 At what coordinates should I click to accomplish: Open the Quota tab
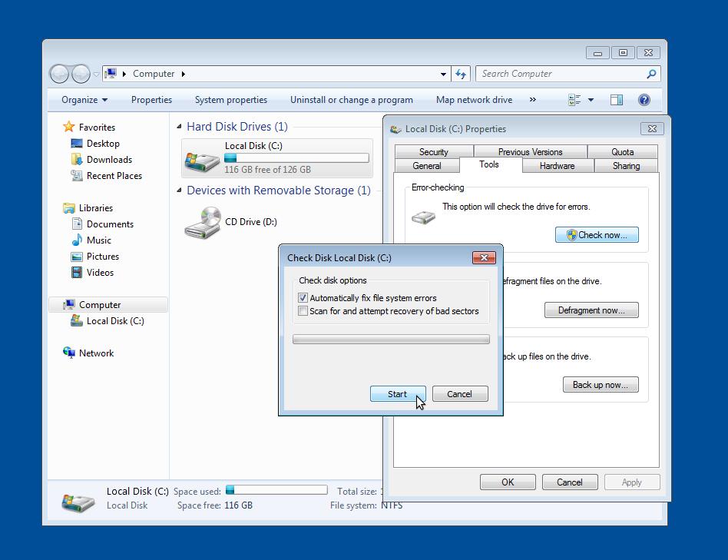point(623,152)
